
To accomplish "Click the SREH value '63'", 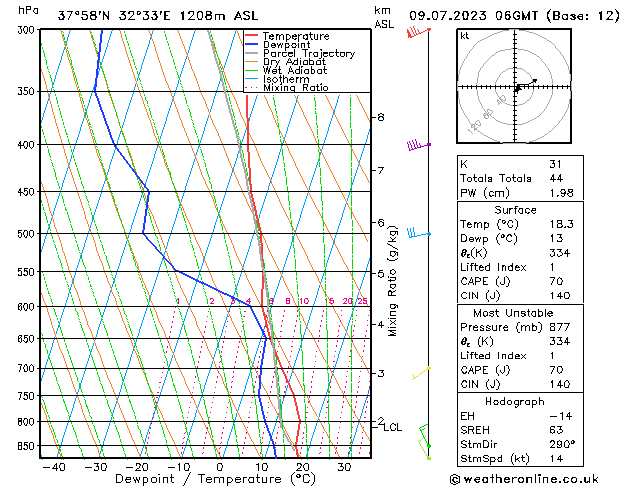I will 556,430.
